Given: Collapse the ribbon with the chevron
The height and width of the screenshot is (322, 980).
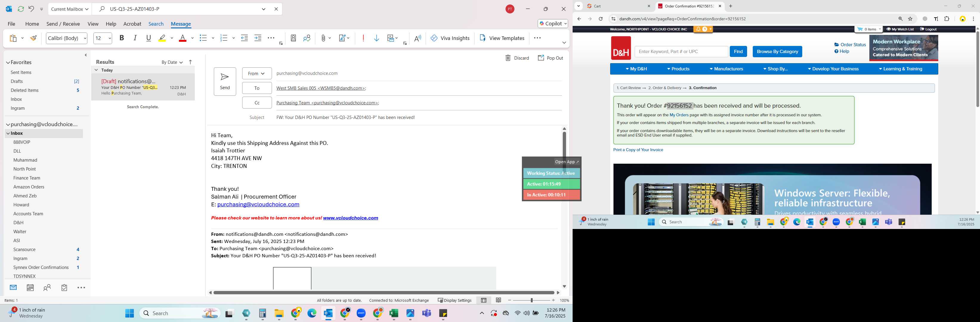Looking at the screenshot, I should tap(564, 43).
